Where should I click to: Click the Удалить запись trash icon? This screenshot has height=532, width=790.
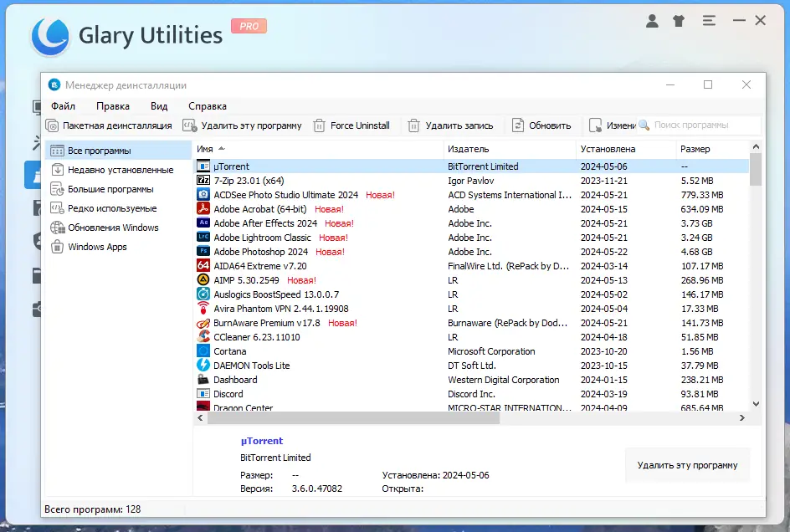pos(413,125)
